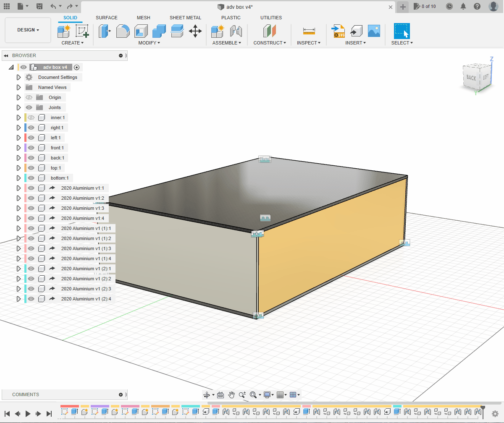Open the Surface ribbon tab
Viewport: 504px width, 423px height.
(x=106, y=18)
